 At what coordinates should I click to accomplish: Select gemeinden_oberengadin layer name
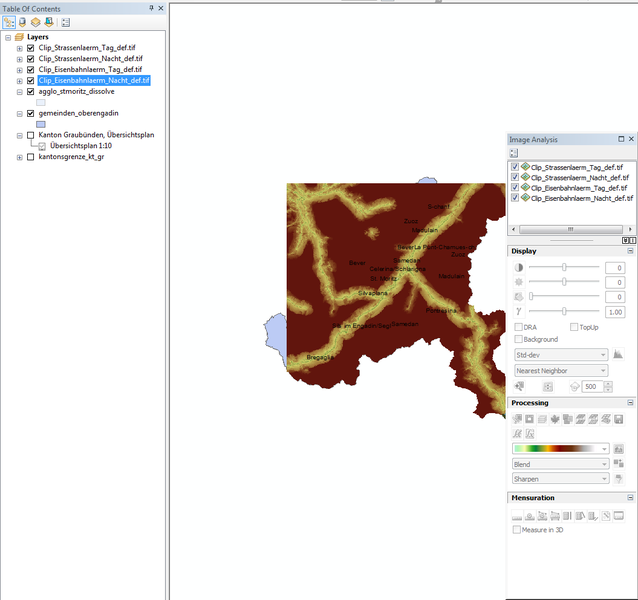77,113
